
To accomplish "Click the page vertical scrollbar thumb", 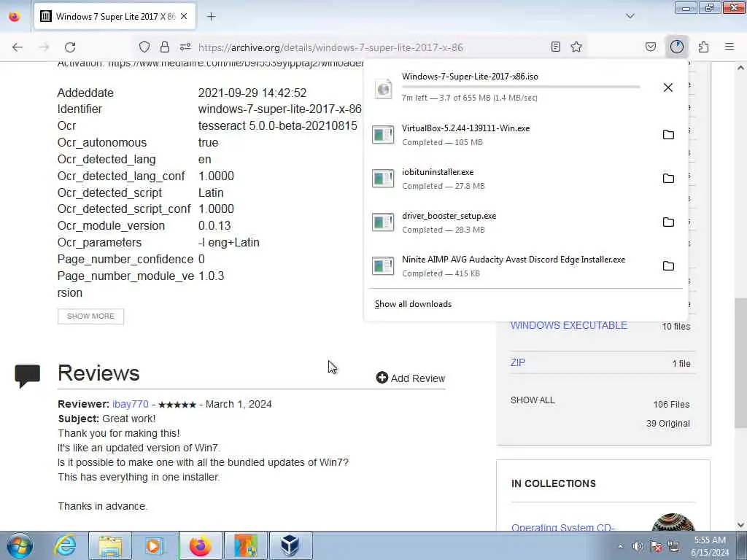I will click(x=740, y=362).
